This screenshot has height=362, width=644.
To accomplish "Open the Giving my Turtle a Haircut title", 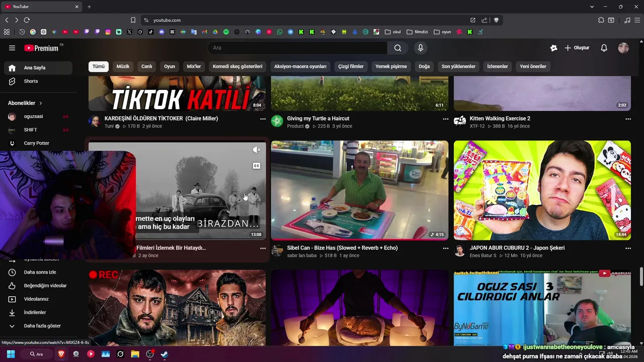I will [x=318, y=119].
